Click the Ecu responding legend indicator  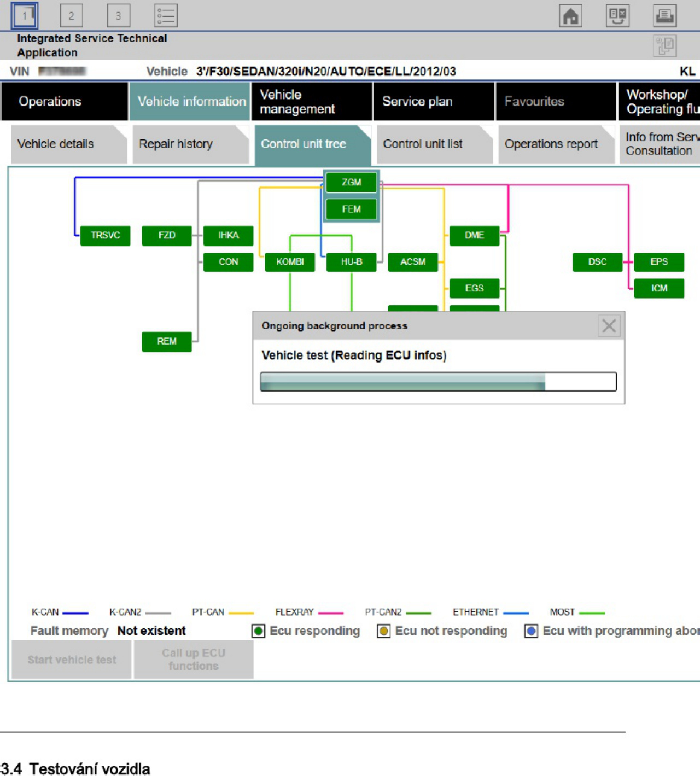(258, 631)
